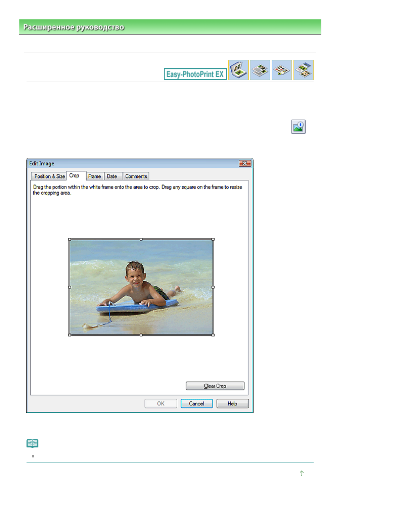The height and width of the screenshot is (532, 411).
Task: Click the Stickers sheet icon
Action: tap(282, 70)
